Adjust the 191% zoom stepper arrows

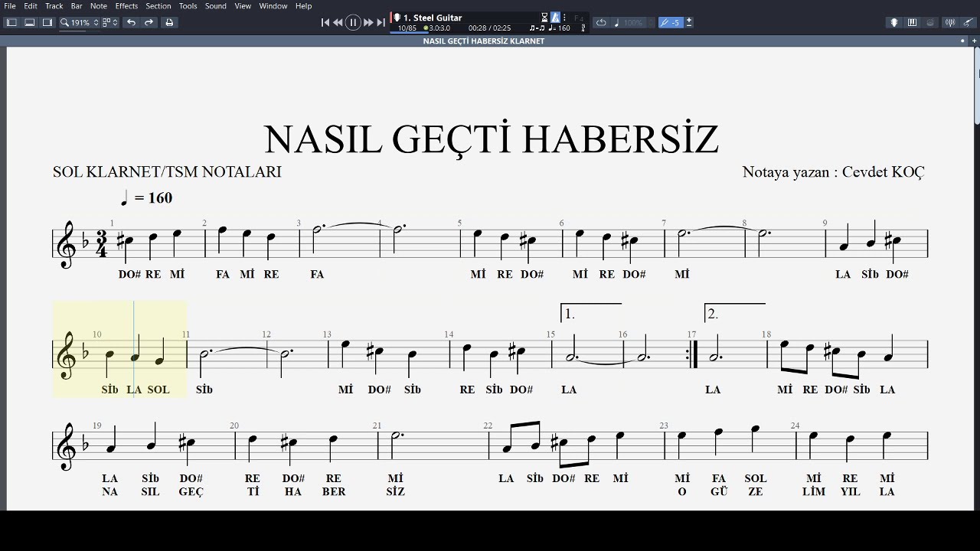click(x=96, y=22)
